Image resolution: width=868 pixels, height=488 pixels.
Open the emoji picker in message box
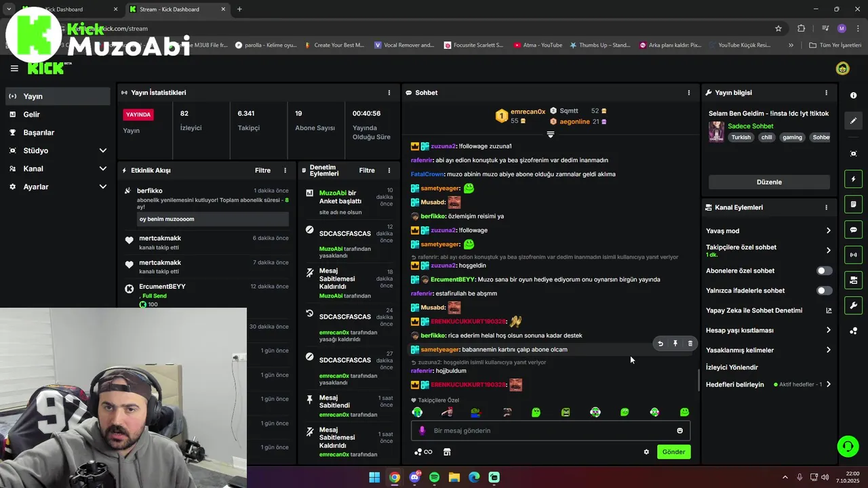point(679,430)
